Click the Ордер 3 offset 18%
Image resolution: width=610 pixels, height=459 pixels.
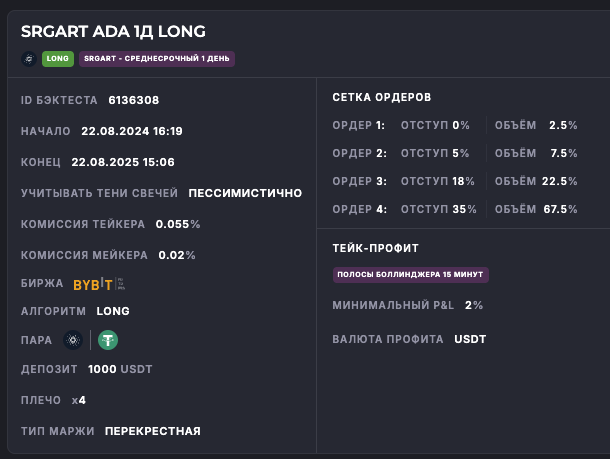click(463, 181)
